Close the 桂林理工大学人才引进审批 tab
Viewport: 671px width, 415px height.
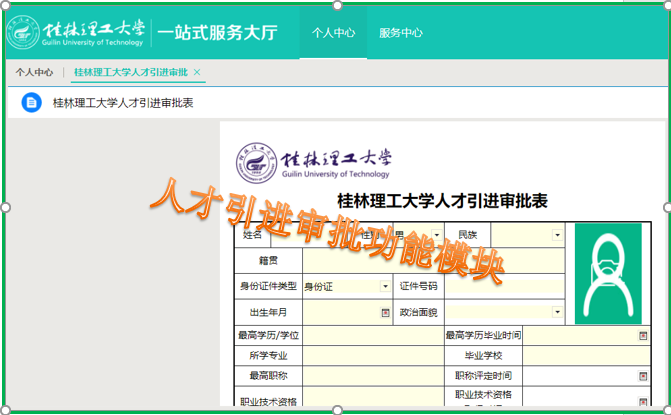pyautogui.click(x=197, y=72)
